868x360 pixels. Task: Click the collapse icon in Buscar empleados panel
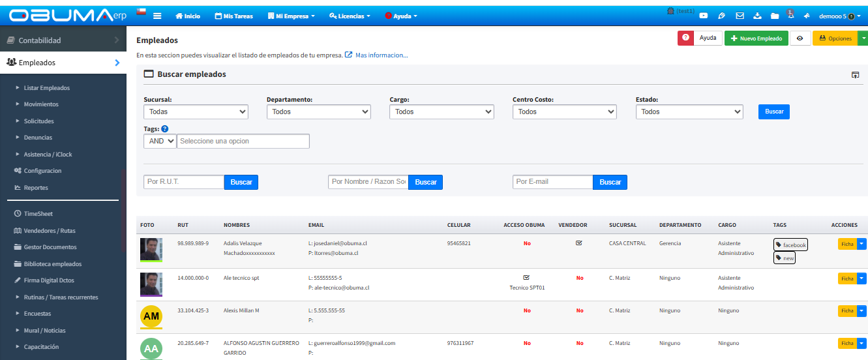pyautogui.click(x=855, y=75)
